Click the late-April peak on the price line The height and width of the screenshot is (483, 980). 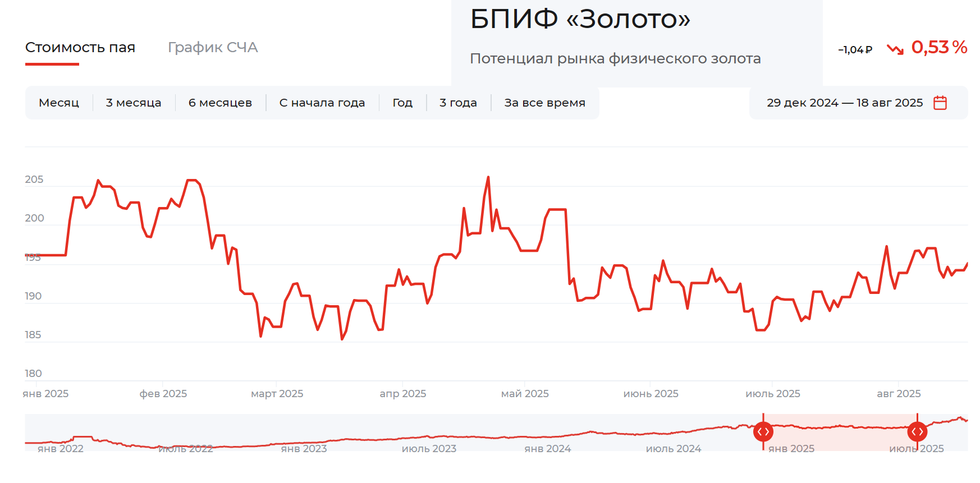click(x=488, y=178)
